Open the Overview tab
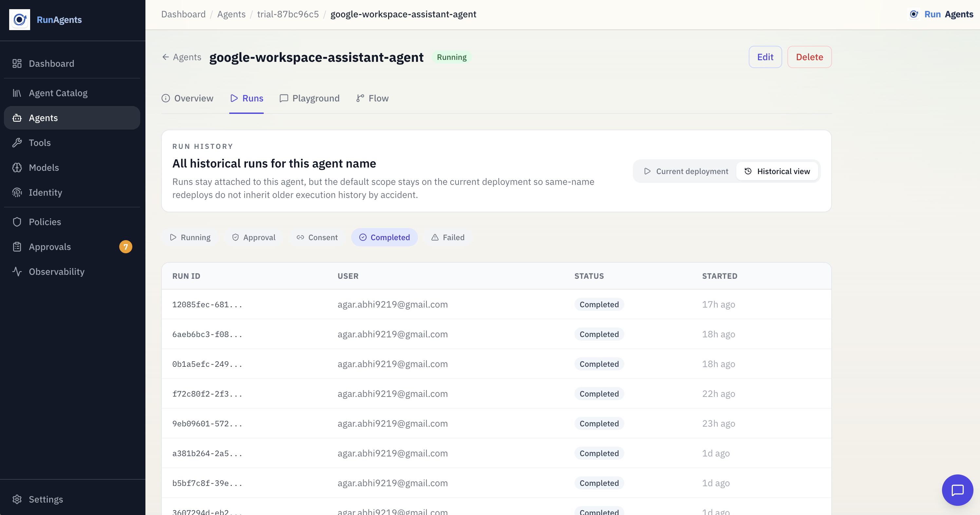The image size is (980, 515). click(187, 98)
